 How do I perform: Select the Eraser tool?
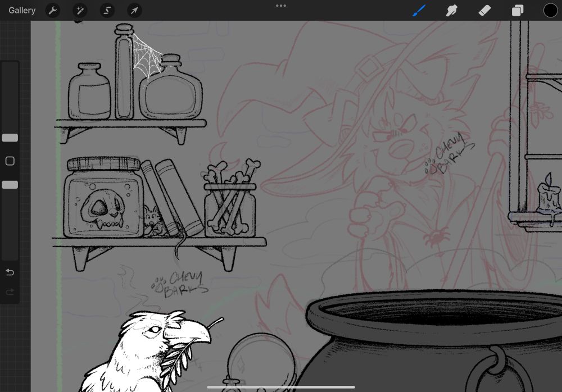(484, 11)
